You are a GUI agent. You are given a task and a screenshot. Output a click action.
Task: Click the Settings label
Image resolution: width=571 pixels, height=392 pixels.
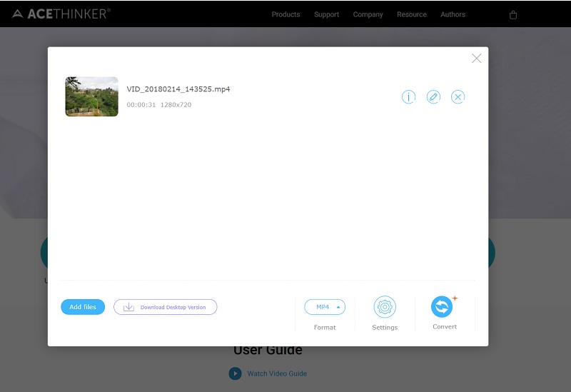385,327
